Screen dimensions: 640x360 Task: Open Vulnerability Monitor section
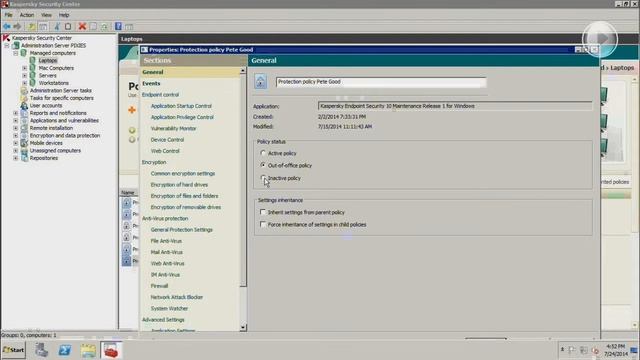[x=173, y=128]
